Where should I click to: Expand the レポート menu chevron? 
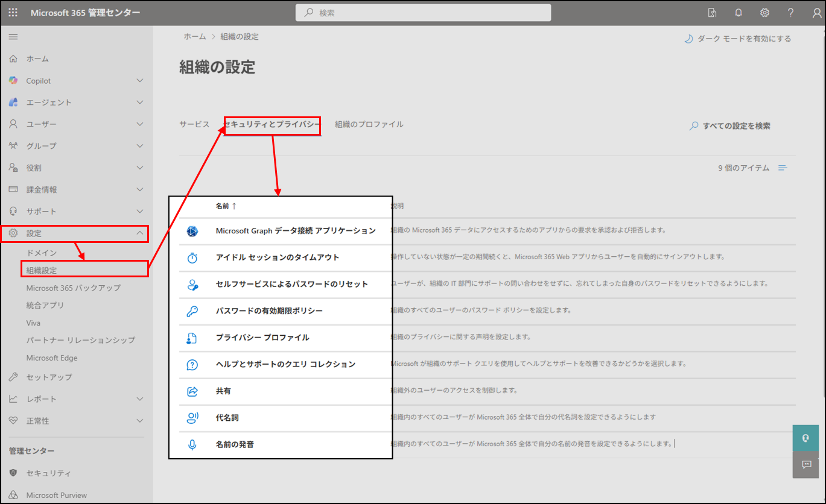(140, 399)
